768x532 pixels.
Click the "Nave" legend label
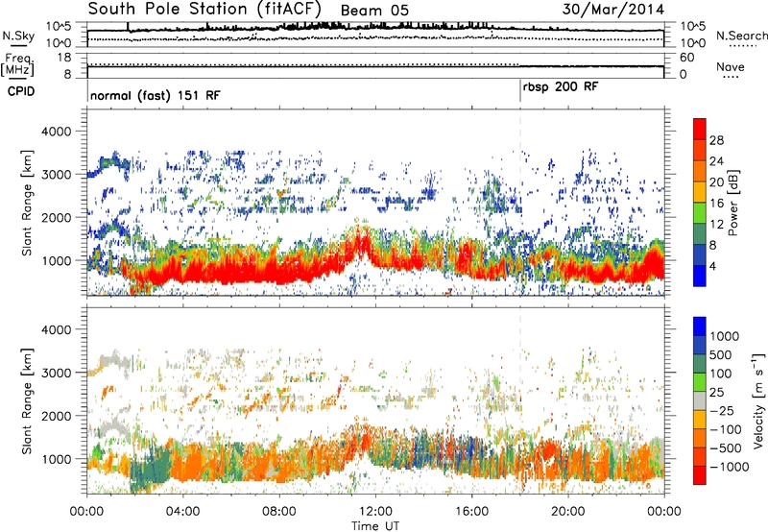pyautogui.click(x=731, y=67)
